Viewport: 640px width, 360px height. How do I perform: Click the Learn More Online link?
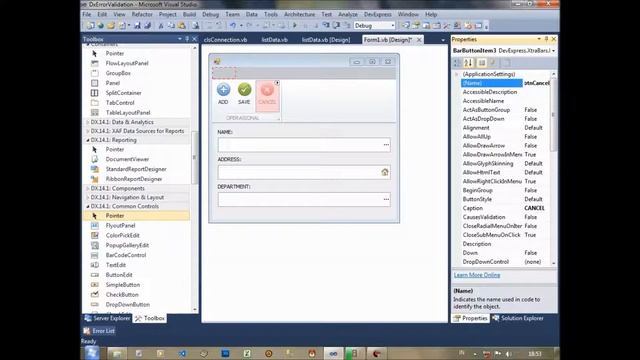[x=477, y=275]
